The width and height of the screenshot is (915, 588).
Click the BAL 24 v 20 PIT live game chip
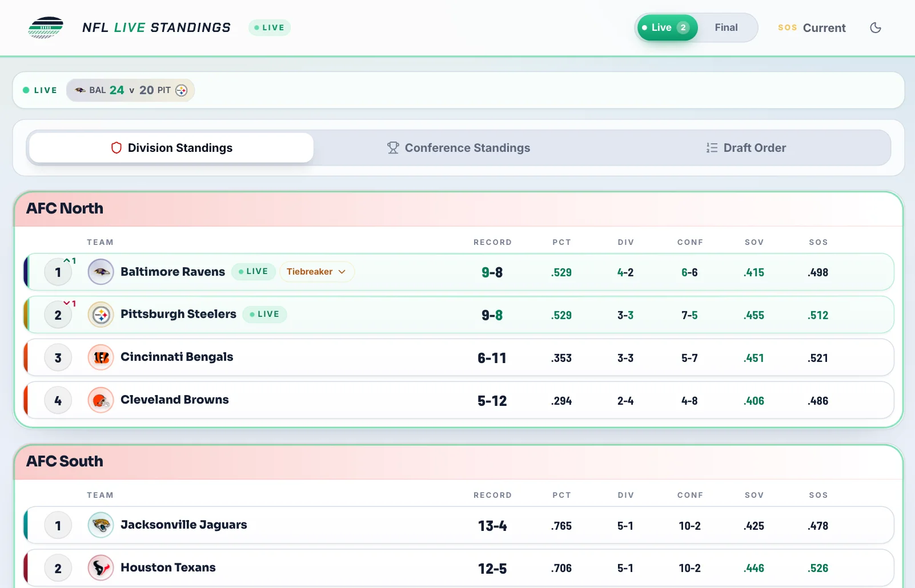point(131,90)
